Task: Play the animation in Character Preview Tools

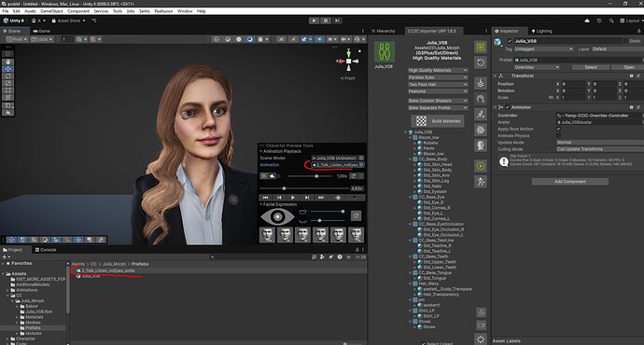Action: pos(293,198)
